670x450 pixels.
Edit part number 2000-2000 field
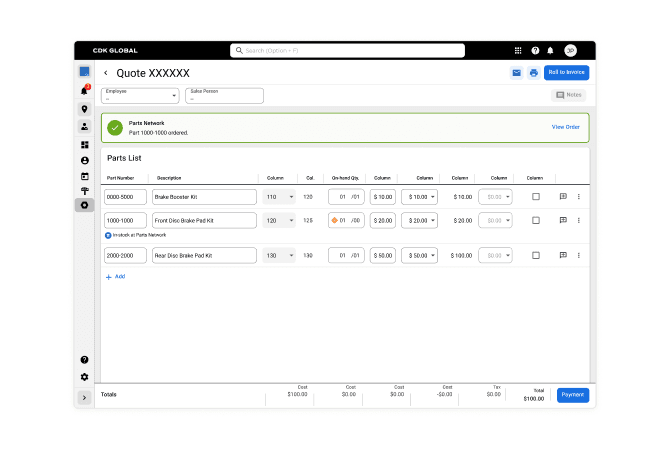coord(125,256)
